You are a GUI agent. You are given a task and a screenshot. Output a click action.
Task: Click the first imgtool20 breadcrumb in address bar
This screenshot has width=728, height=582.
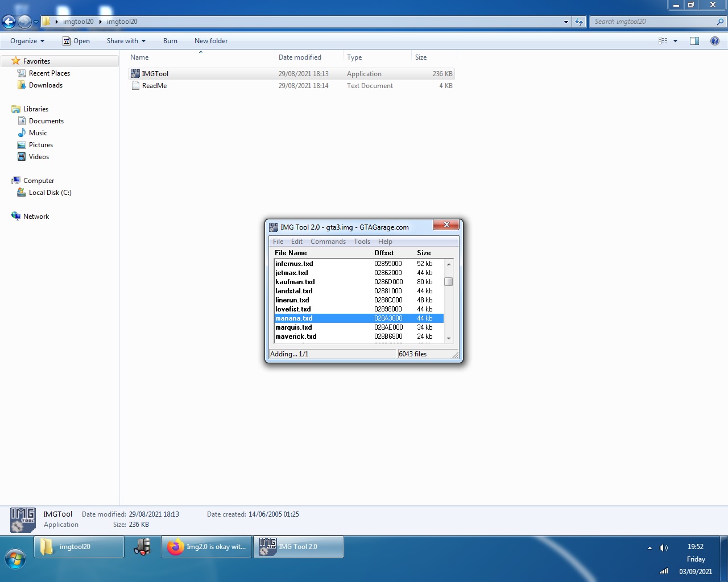tap(78, 22)
